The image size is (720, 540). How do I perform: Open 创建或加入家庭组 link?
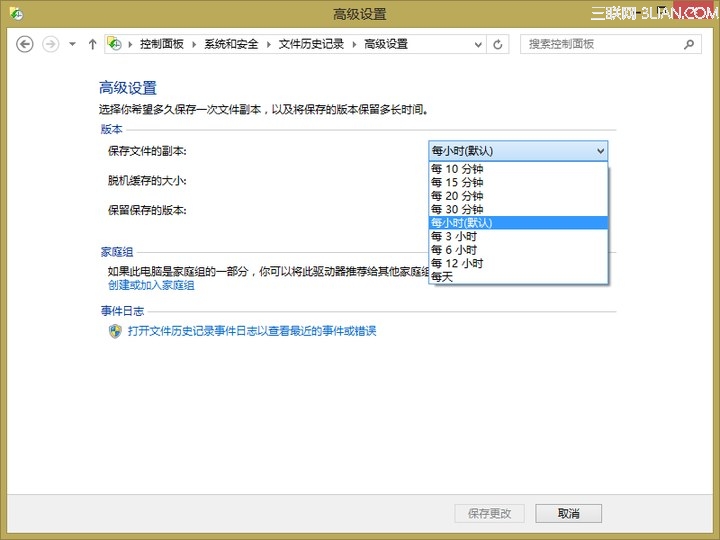151,285
